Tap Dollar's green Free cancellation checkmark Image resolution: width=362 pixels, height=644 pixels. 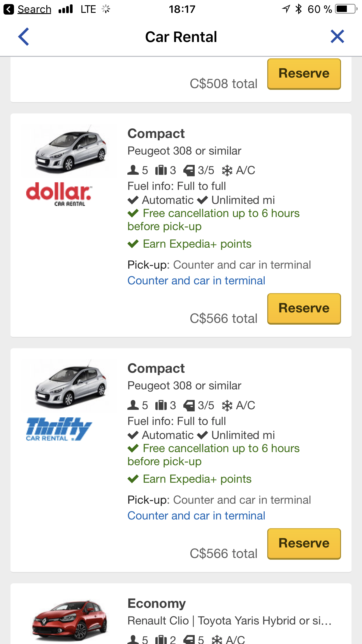coord(133,213)
